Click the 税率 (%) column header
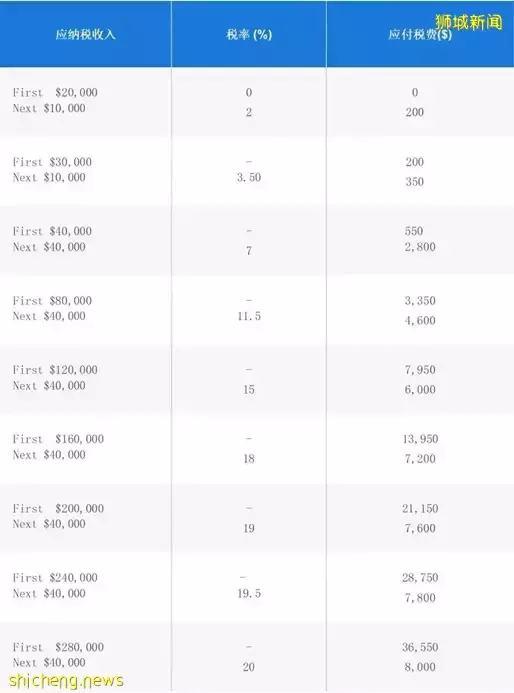514x693 pixels. [x=249, y=34]
